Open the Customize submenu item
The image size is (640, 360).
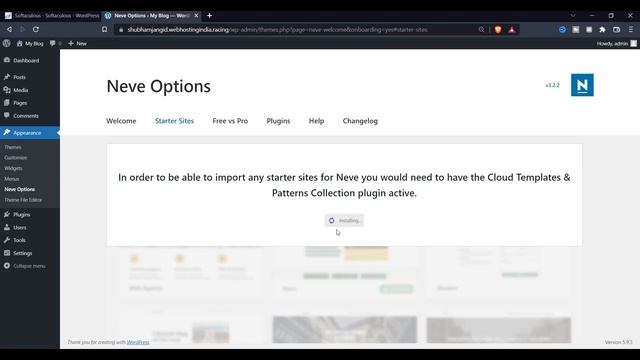[16, 158]
